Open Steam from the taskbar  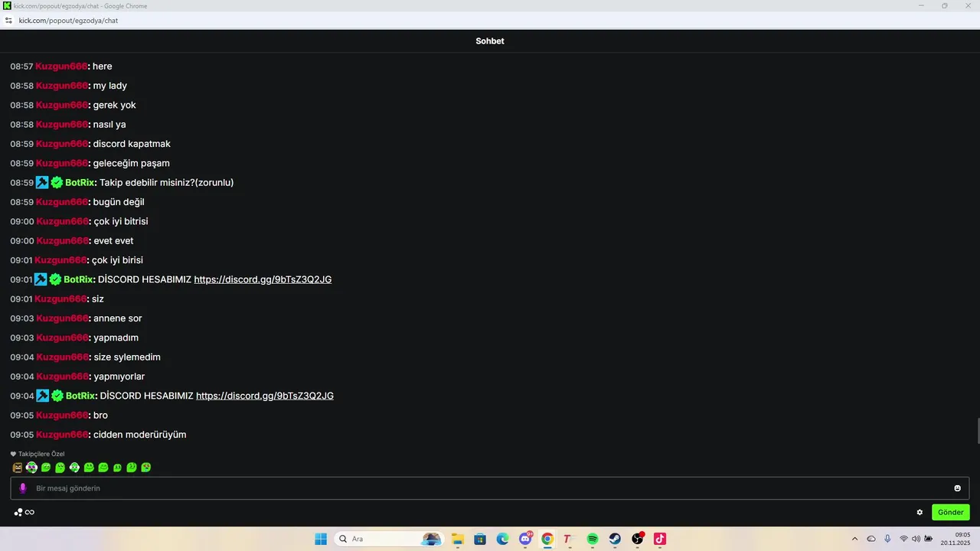pyautogui.click(x=615, y=539)
